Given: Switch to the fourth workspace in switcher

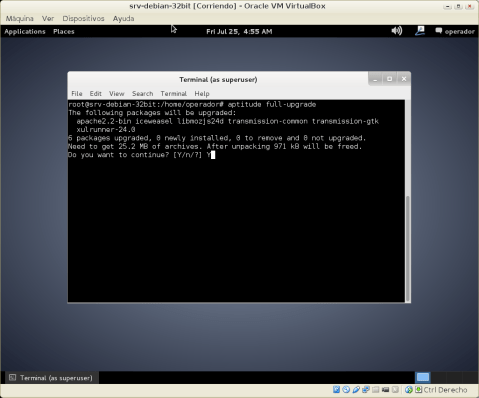Looking at the screenshot, I should pyautogui.click(x=469, y=377).
